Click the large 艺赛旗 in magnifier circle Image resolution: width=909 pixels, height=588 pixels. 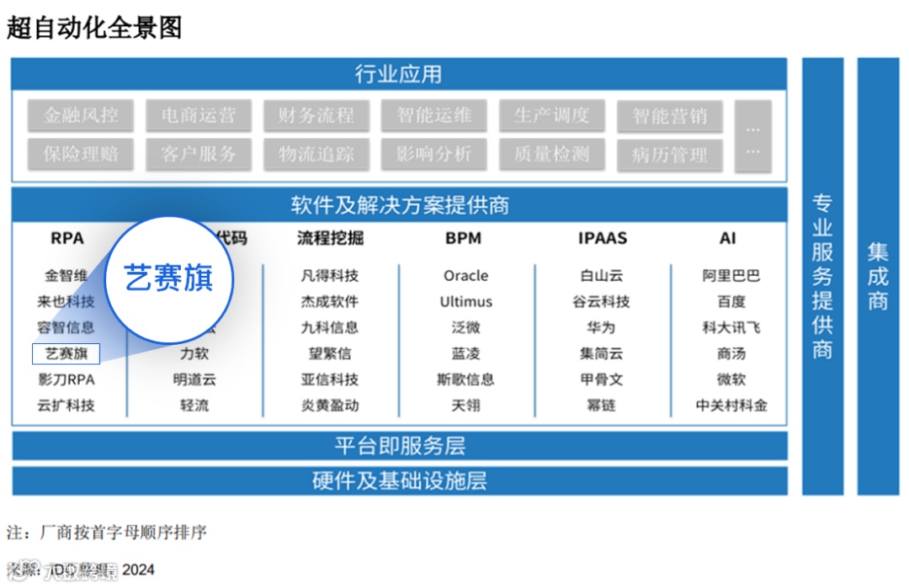click(x=168, y=278)
